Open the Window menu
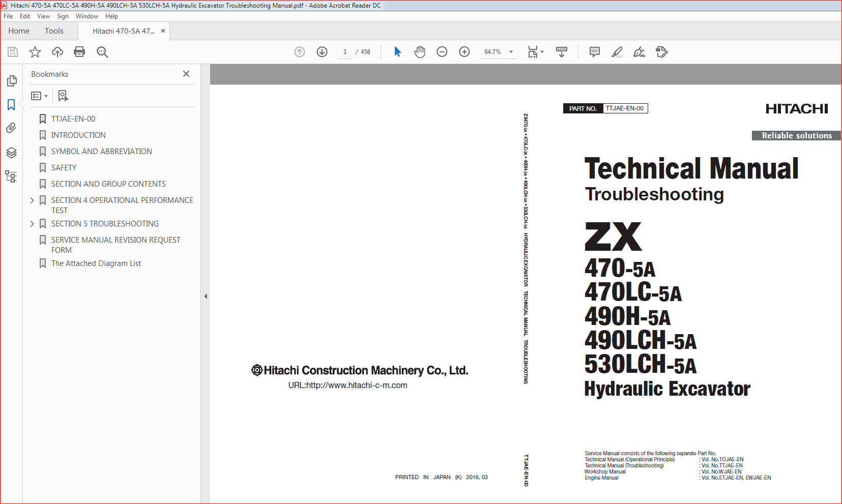Viewport: 842px width, 504px height. (x=87, y=16)
